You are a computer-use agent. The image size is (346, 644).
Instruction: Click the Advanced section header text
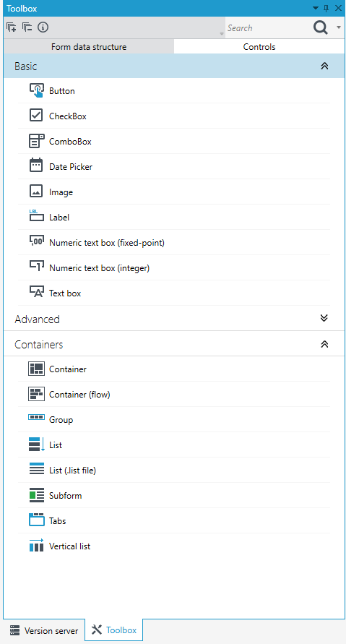click(37, 319)
